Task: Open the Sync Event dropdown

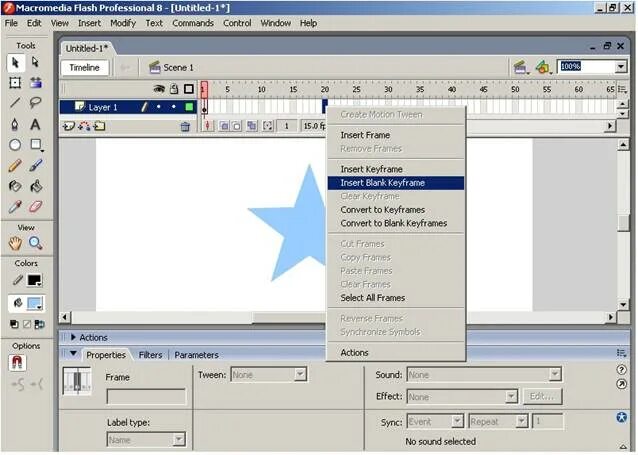Action: [x=457, y=421]
